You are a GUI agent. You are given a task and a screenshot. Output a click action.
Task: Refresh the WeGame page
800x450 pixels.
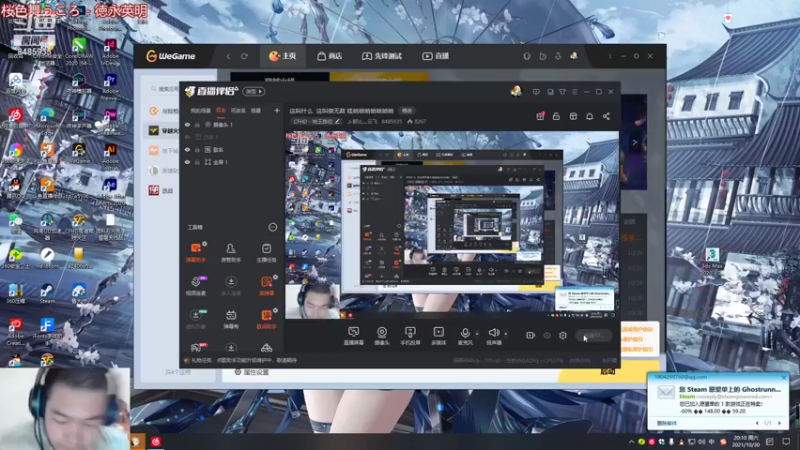pos(244,56)
